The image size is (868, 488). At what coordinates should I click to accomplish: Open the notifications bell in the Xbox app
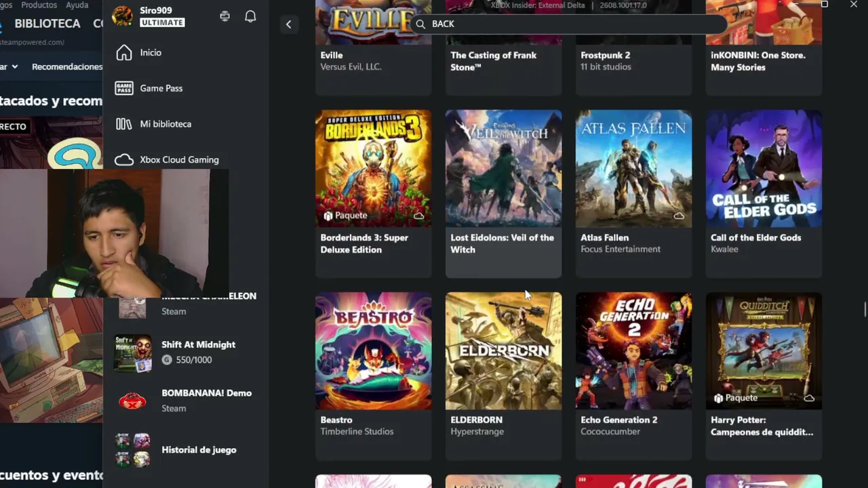pyautogui.click(x=250, y=16)
